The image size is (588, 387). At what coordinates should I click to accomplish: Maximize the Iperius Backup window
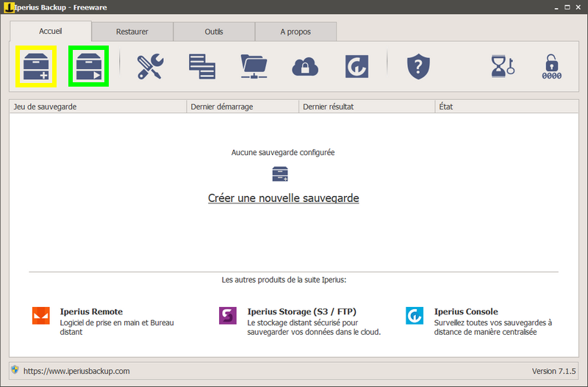point(567,7)
